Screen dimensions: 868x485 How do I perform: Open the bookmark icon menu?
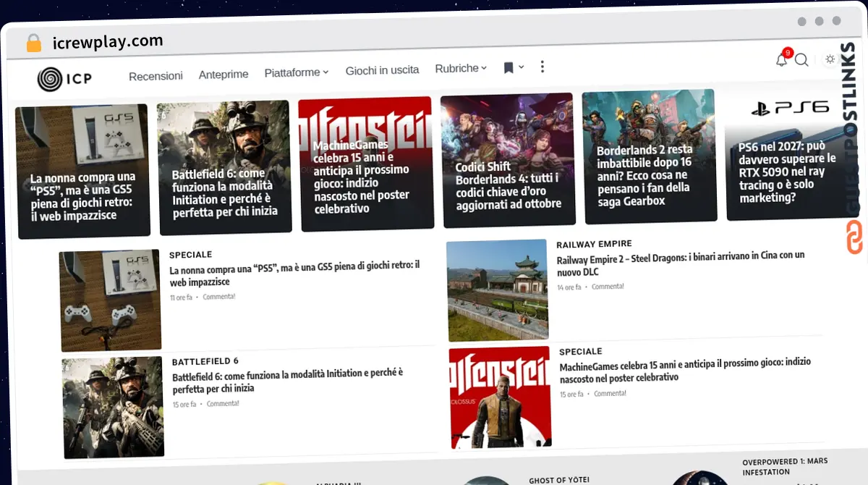point(509,68)
